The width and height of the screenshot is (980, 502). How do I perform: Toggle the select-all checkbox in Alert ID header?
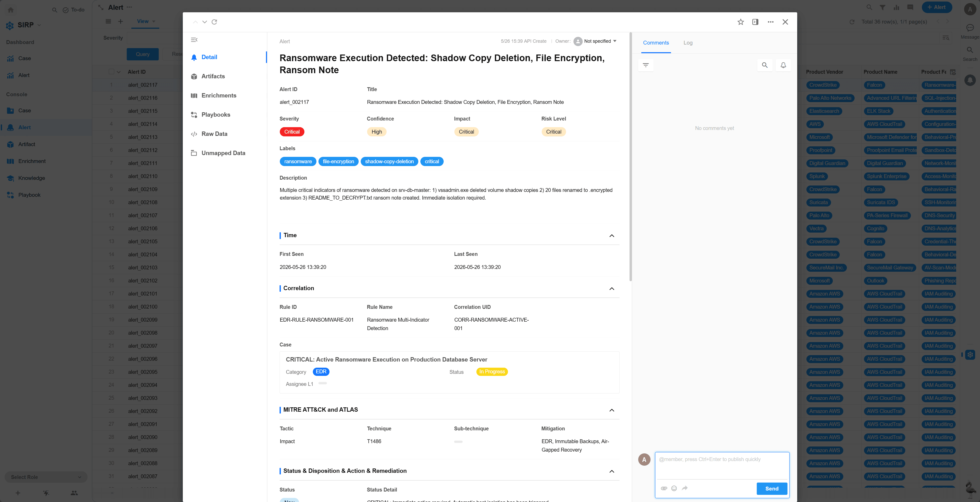tap(111, 72)
